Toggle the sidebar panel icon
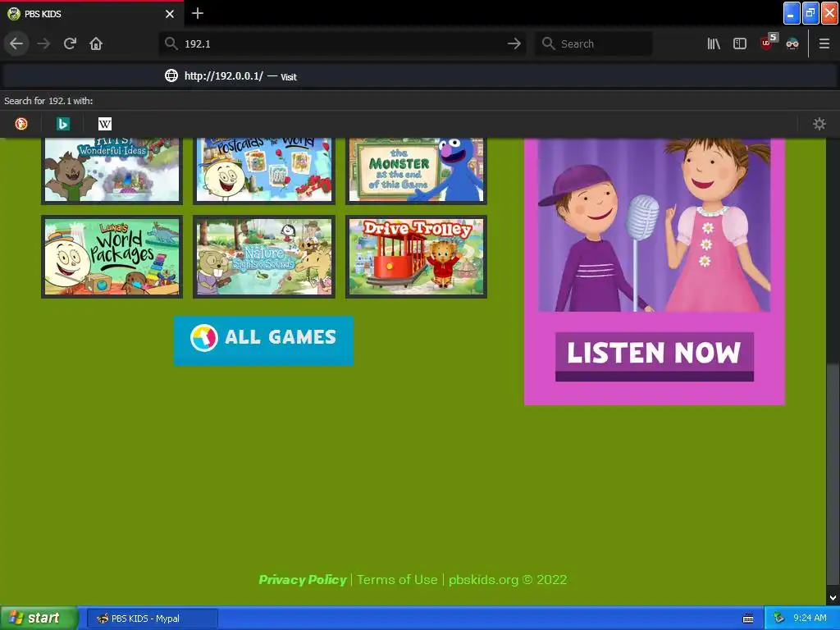Image resolution: width=840 pixels, height=630 pixels. (x=740, y=43)
